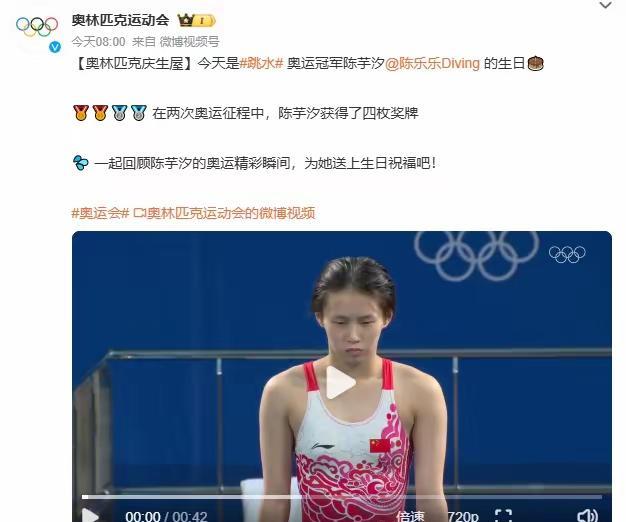626x522 pixels.
Task: Open the #跳水# hashtag topic
Action: pyautogui.click(x=261, y=63)
